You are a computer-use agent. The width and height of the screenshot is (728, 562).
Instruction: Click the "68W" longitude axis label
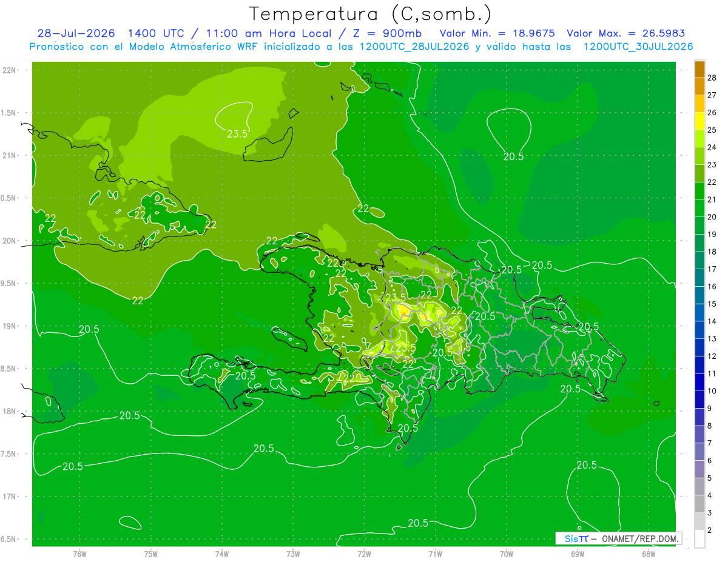point(649,554)
